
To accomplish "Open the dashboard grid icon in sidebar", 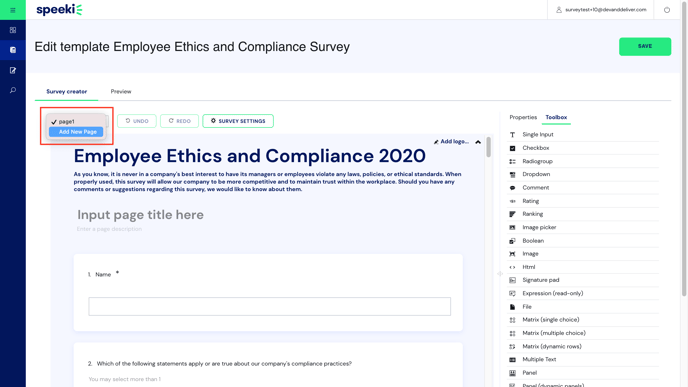I will tap(13, 30).
